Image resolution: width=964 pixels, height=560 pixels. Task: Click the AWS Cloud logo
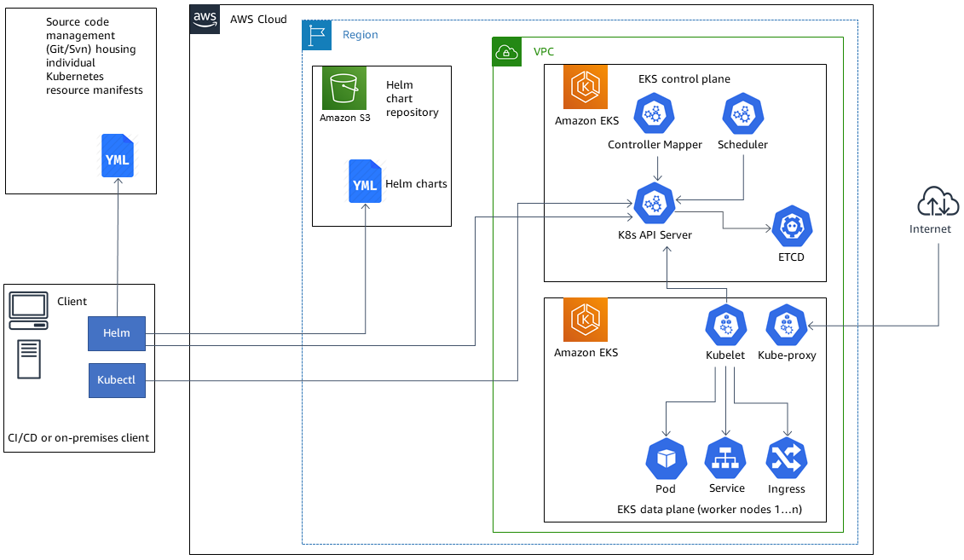pyautogui.click(x=204, y=20)
